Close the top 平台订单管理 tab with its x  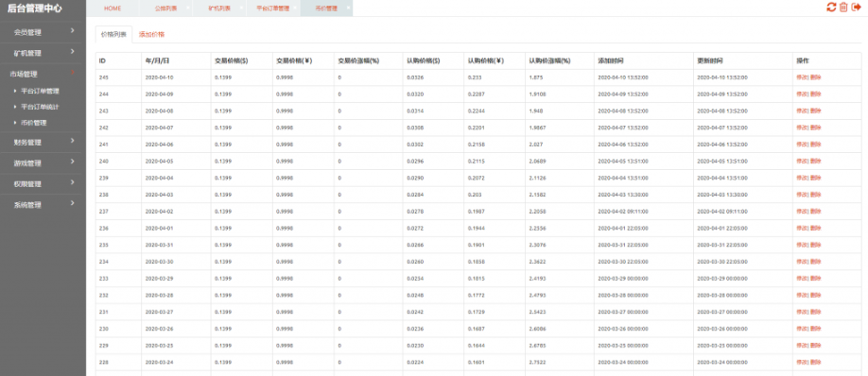tap(294, 8)
